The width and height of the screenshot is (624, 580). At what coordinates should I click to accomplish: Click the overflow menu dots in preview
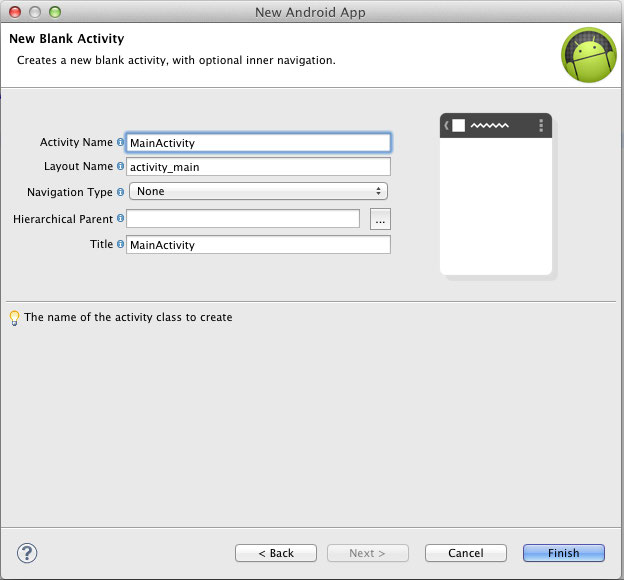(541, 125)
